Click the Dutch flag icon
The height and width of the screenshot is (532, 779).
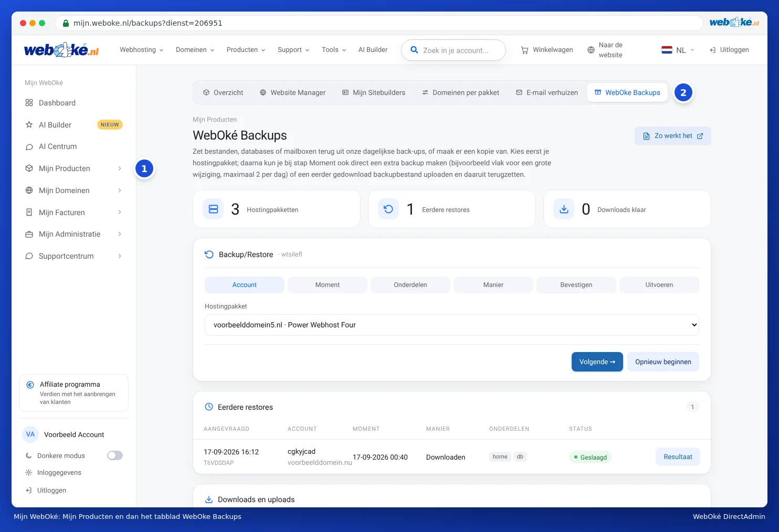[667, 50]
